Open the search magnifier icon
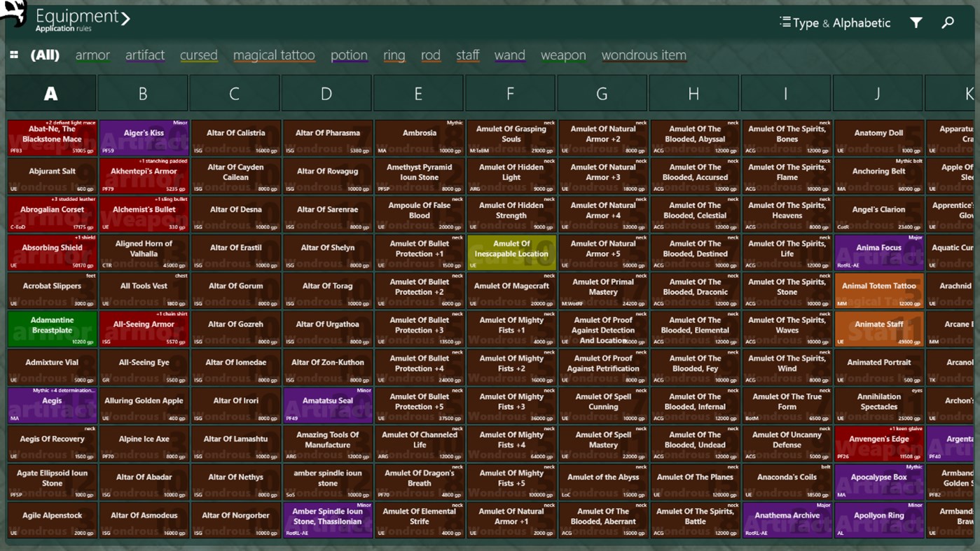 pyautogui.click(x=948, y=22)
